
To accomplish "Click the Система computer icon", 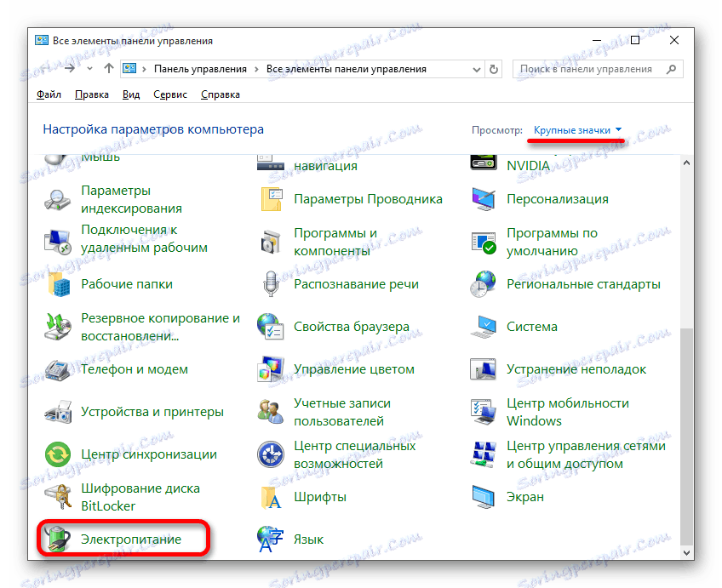I will [x=483, y=327].
